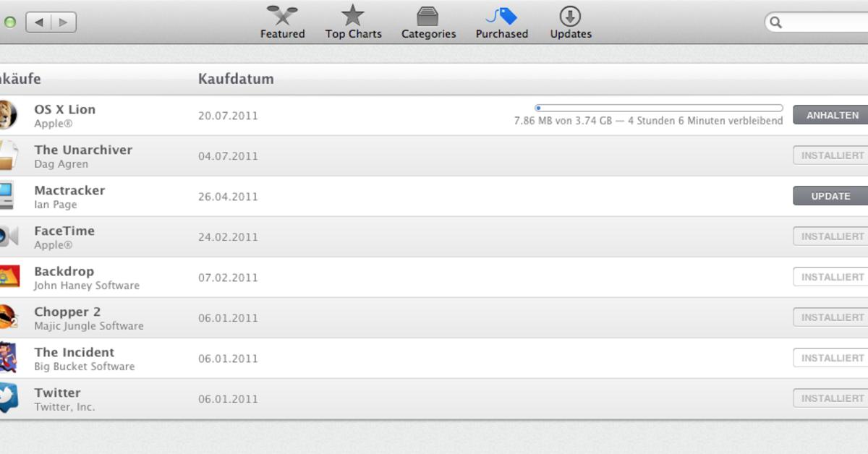Image resolution: width=868 pixels, height=454 pixels.
Task: Open the Updates download-arrow icon
Action: click(570, 16)
